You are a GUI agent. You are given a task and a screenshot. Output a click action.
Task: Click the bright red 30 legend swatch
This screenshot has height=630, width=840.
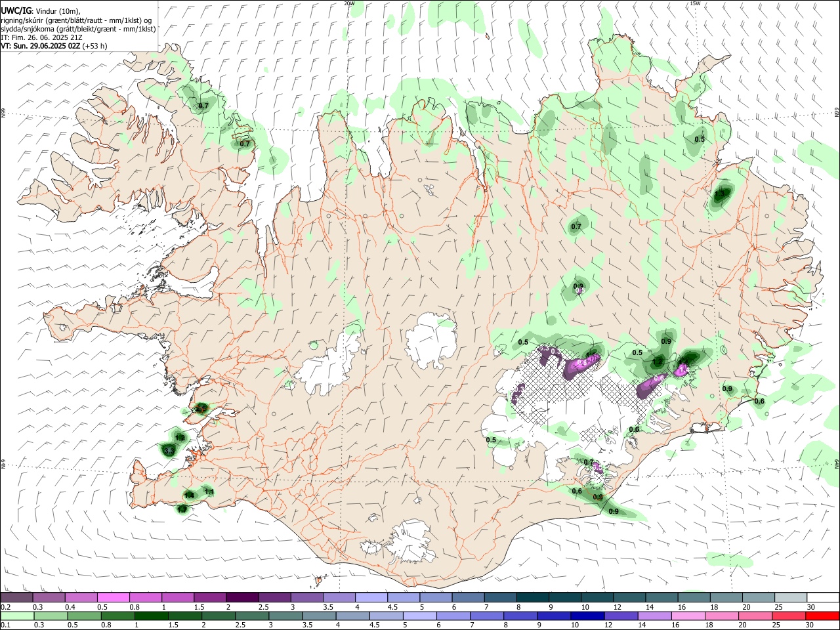823,616
